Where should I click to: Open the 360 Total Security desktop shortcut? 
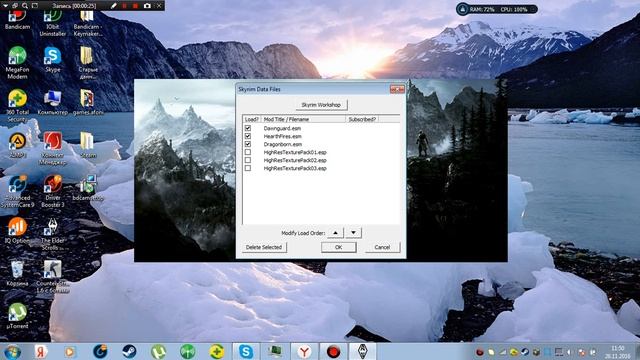[x=17, y=106]
